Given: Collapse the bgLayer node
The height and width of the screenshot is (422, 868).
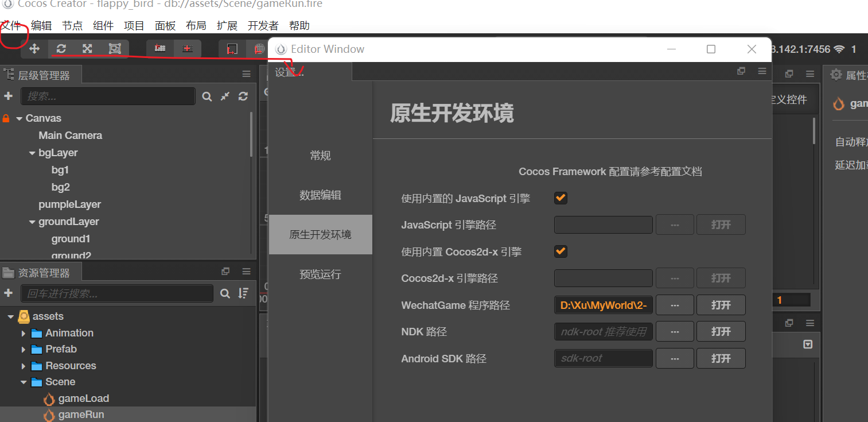Looking at the screenshot, I should click(x=32, y=153).
